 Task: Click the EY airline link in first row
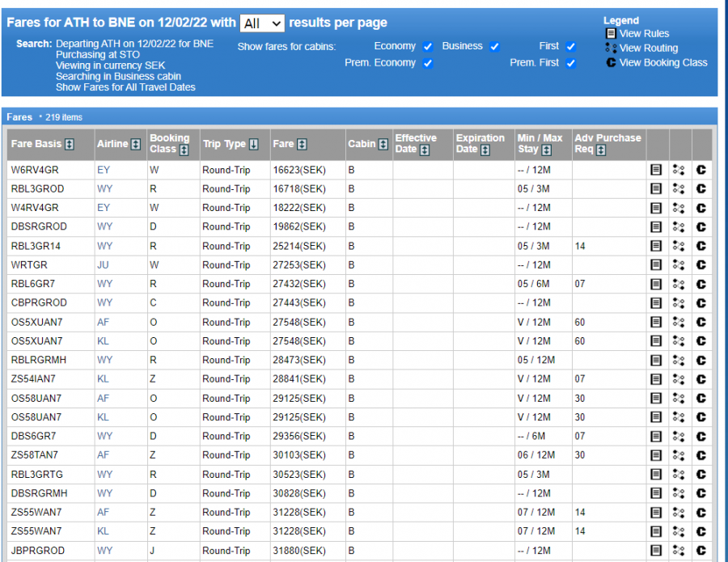pos(104,170)
